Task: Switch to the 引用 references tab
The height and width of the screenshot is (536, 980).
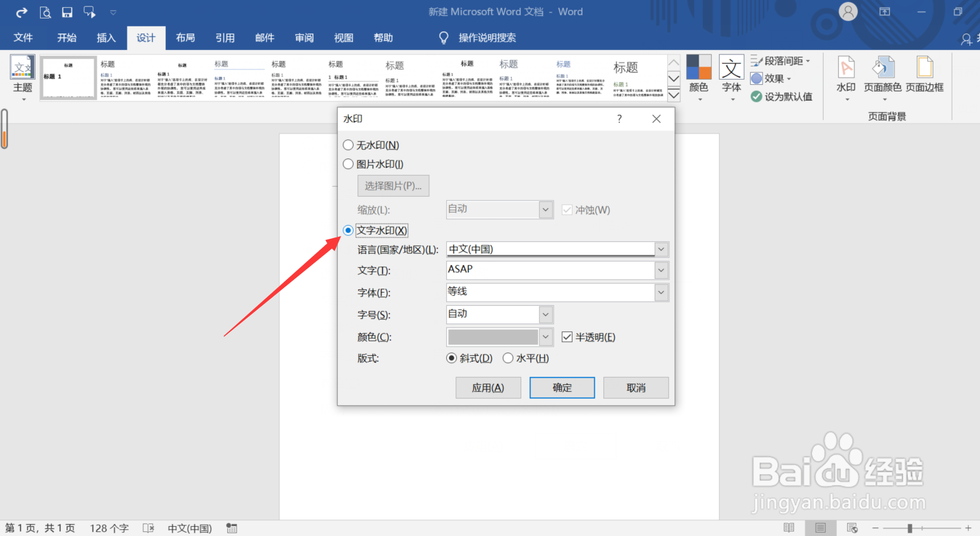Action: [225, 38]
